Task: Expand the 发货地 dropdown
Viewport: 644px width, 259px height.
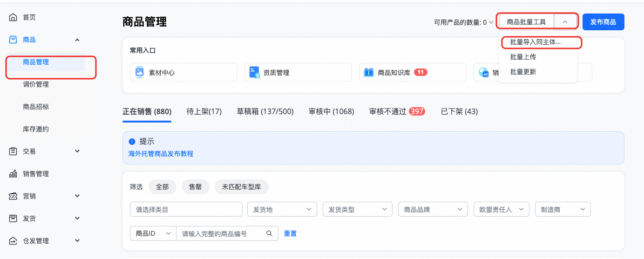Action: pyautogui.click(x=282, y=210)
